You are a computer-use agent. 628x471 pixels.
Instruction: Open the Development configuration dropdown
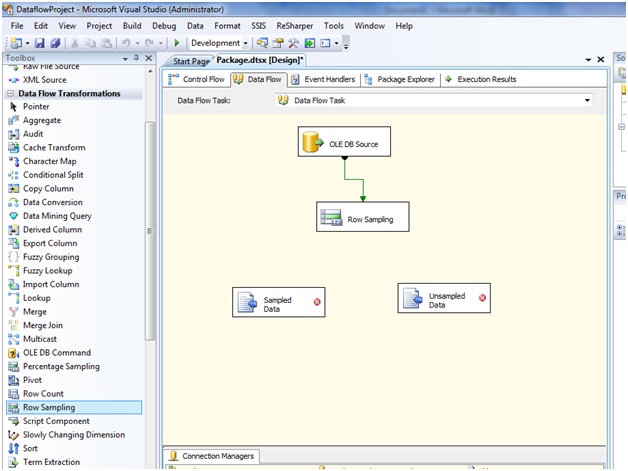246,43
